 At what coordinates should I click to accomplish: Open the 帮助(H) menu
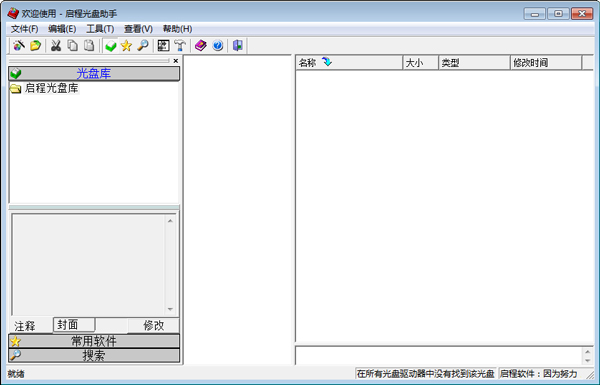(x=177, y=29)
